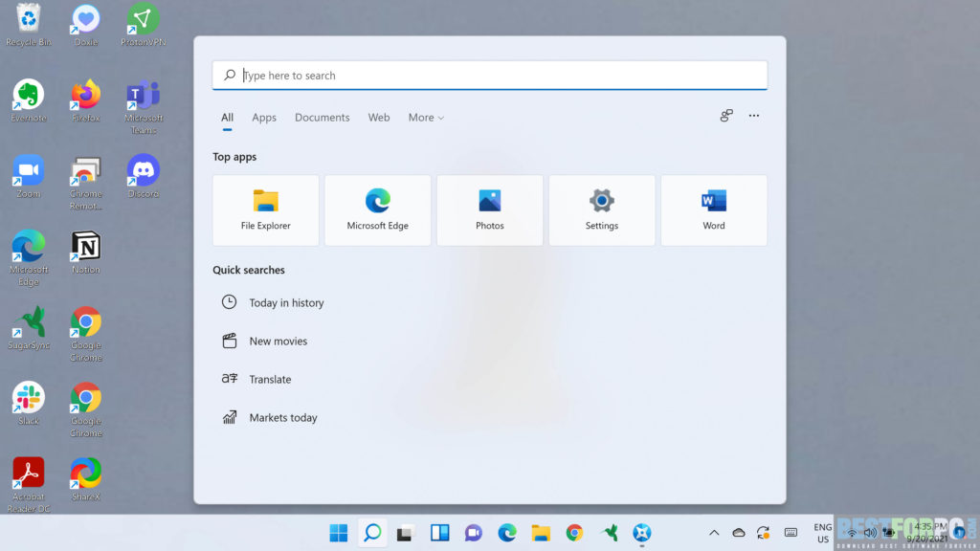Open SugarSync from the taskbar
Screen dimensions: 980x551
[x=609, y=533]
